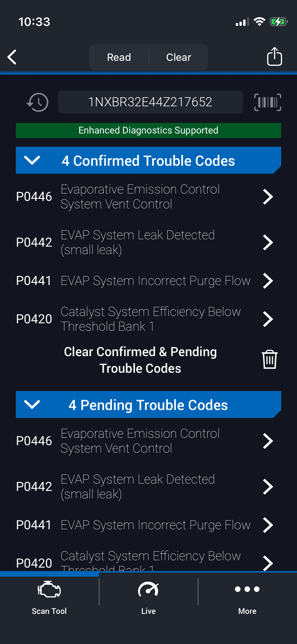Tap the trash can icon

269,359
